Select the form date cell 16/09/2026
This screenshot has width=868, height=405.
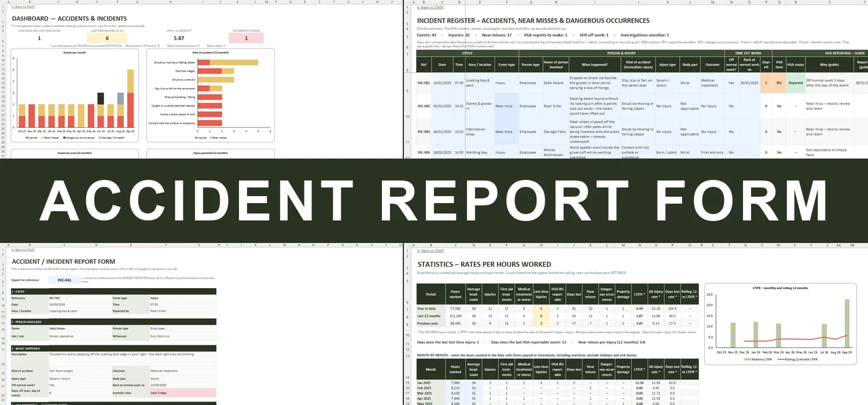point(80,304)
